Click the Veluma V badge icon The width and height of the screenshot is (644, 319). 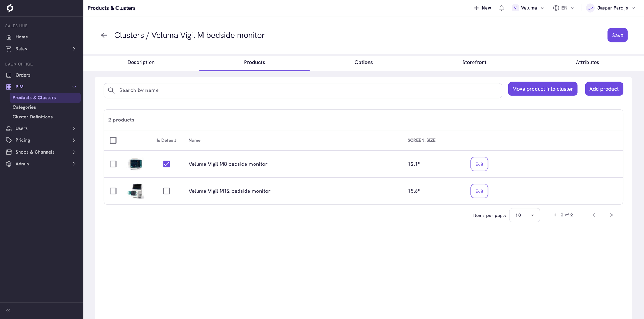click(x=515, y=8)
